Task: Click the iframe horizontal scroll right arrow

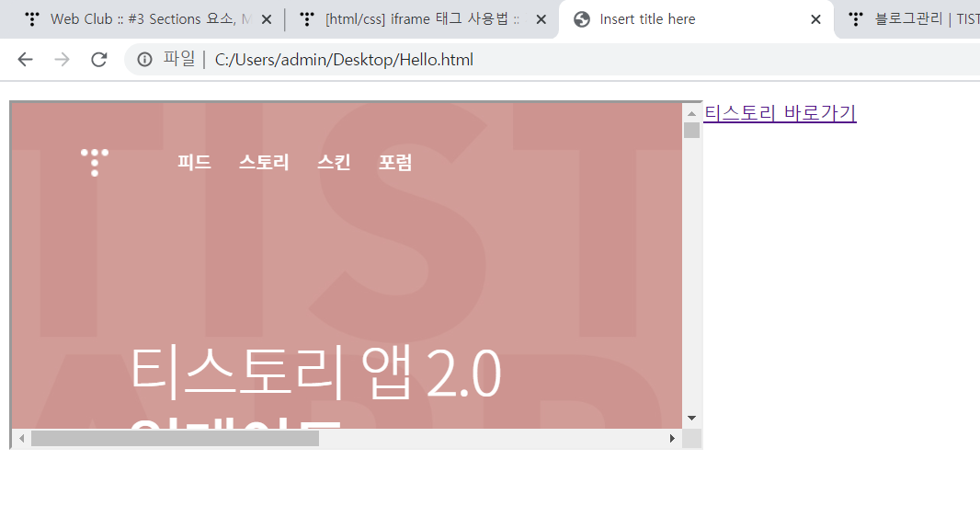Action: [673, 439]
